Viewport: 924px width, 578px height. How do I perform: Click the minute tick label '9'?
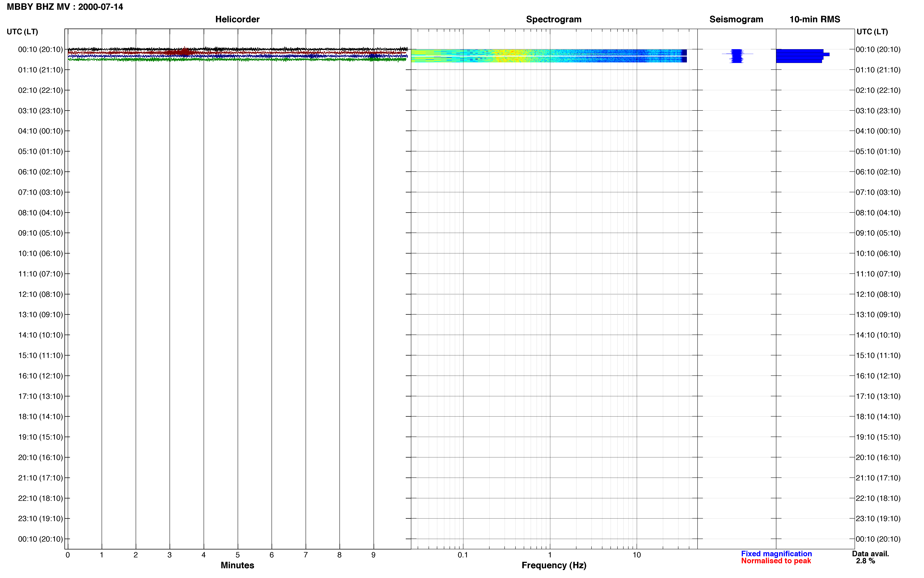(373, 555)
